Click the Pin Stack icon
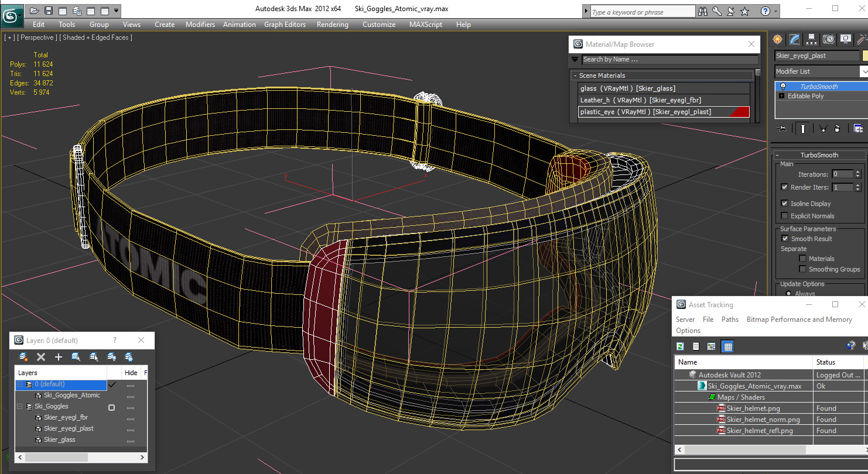The height and width of the screenshot is (474, 868). click(781, 129)
